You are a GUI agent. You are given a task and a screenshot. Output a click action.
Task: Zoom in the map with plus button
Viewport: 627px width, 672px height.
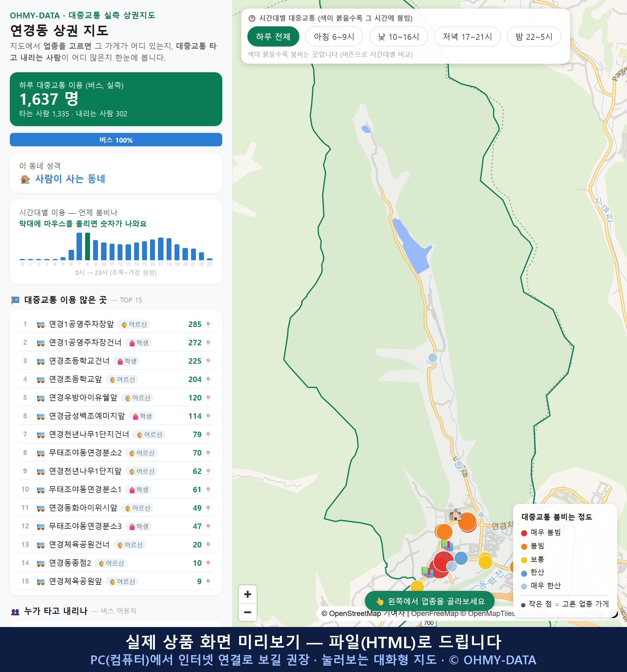[247, 594]
